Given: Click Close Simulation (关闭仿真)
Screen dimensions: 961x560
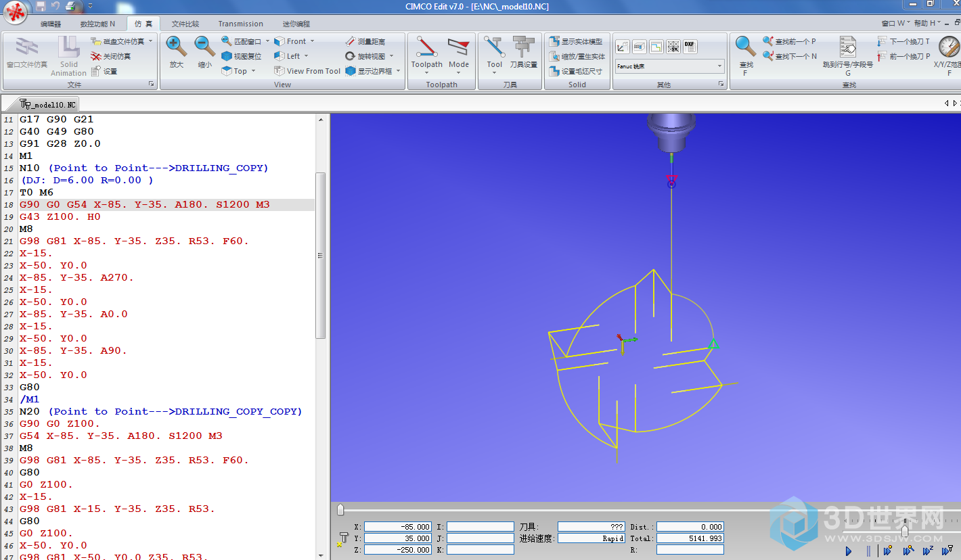Looking at the screenshot, I should coord(111,56).
